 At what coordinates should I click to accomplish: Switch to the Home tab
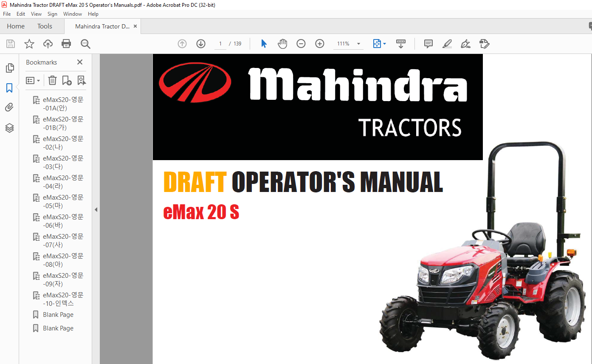(16, 26)
